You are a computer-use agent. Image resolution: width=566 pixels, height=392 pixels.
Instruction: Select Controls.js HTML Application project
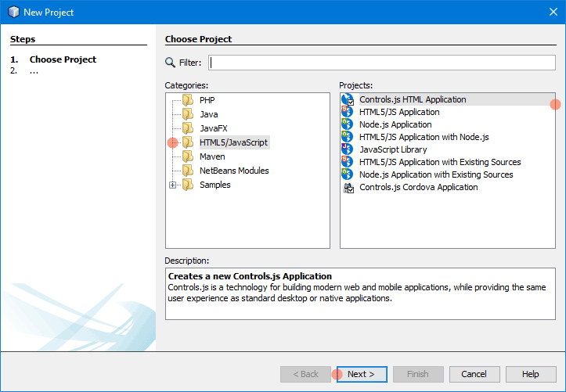click(x=413, y=99)
